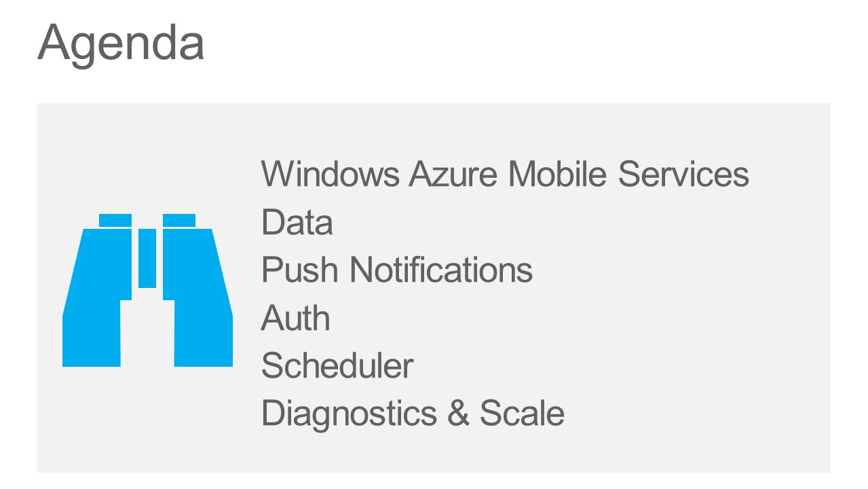Click the Scheduler agenda item
Screen dimensions: 868x489
pos(337,365)
